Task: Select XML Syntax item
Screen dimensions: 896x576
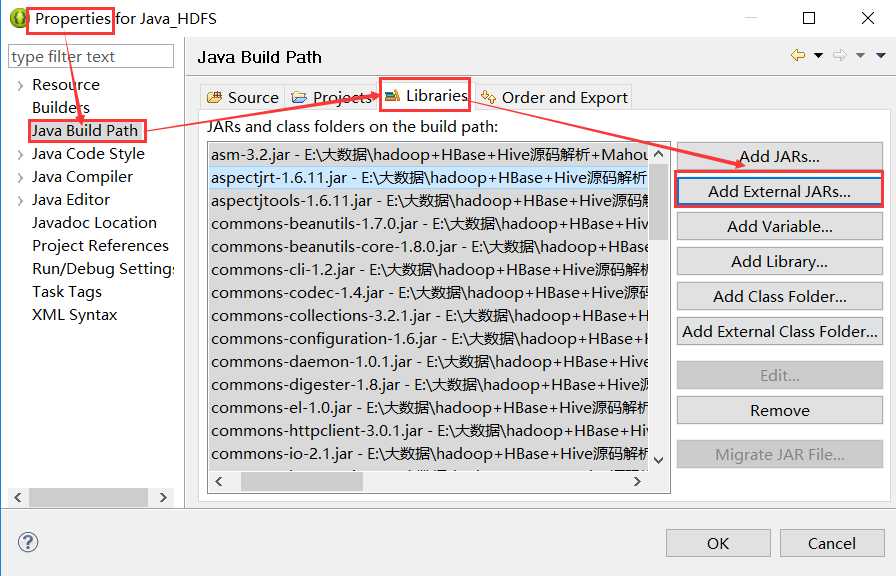Action: click(74, 314)
